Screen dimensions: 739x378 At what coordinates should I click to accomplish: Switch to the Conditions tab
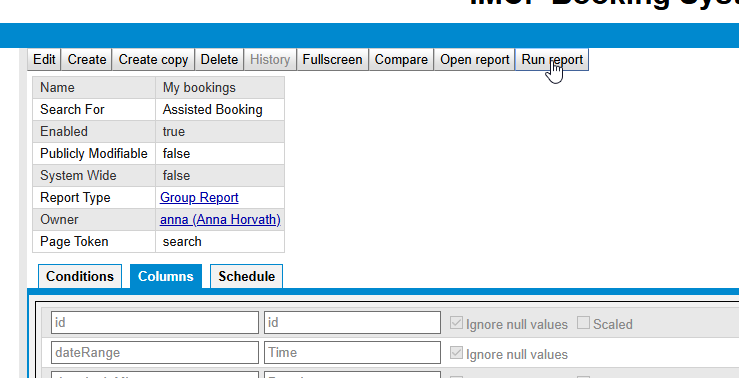(80, 276)
